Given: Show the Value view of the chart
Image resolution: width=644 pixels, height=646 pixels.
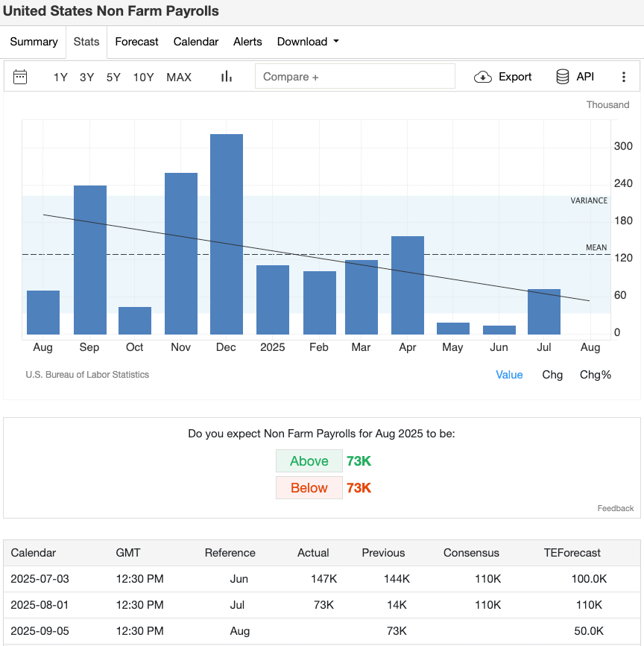Looking at the screenshot, I should point(509,375).
